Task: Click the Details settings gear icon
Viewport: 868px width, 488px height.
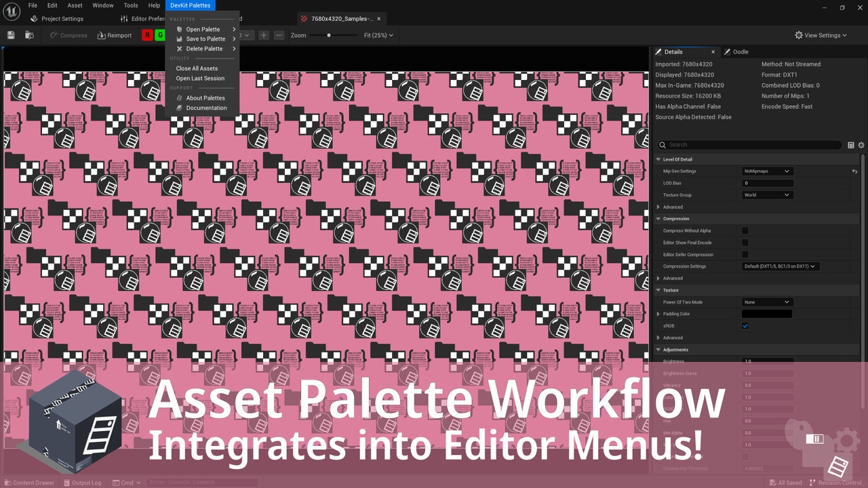Action: point(861,145)
